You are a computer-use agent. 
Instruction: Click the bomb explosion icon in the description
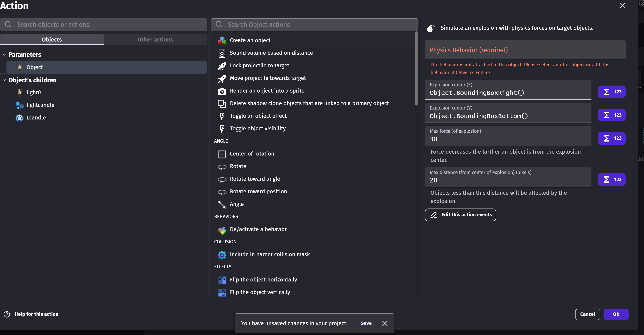click(x=431, y=28)
